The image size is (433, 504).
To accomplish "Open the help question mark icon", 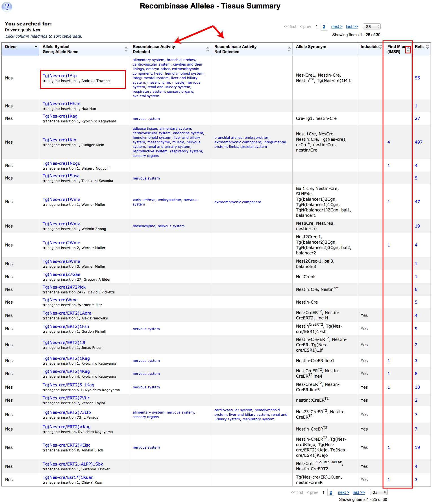I will 7,7.
